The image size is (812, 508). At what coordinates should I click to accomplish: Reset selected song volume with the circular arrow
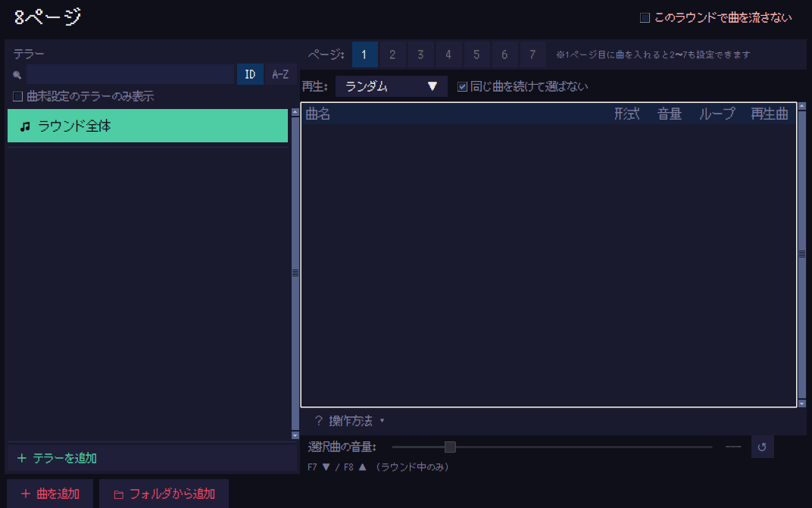(762, 447)
